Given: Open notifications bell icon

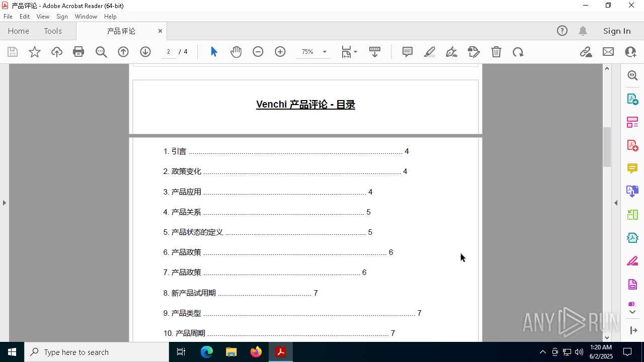Looking at the screenshot, I should pyautogui.click(x=583, y=31).
